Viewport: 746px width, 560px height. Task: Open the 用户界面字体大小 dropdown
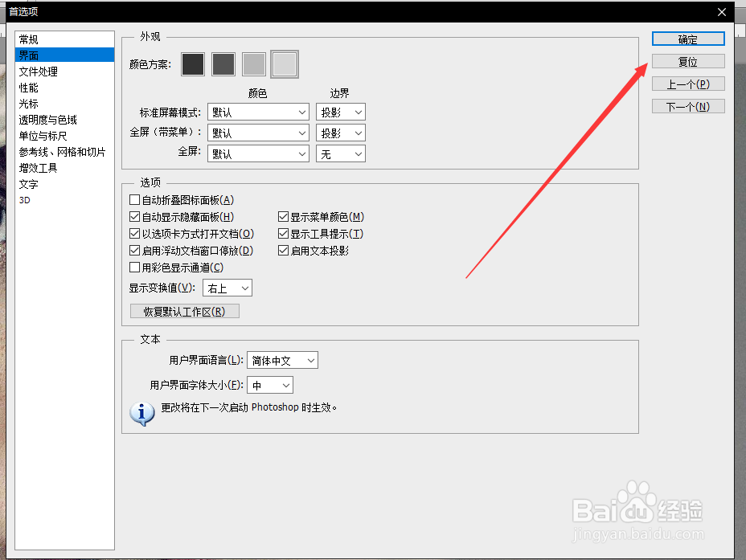click(x=269, y=385)
